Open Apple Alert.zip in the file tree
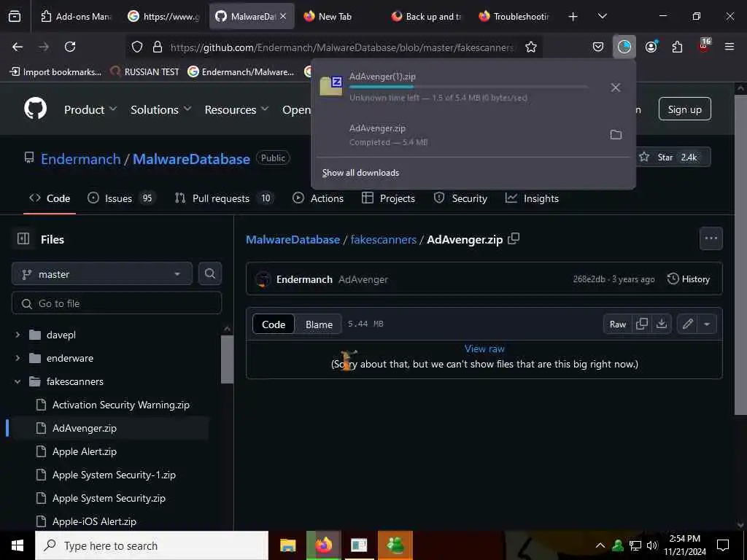 [85, 451]
